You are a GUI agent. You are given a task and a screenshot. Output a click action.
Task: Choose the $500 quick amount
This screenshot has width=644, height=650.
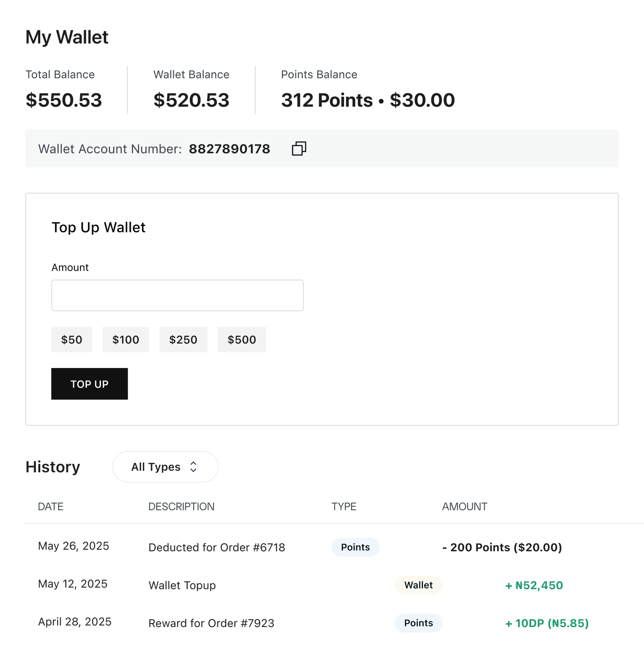(242, 339)
